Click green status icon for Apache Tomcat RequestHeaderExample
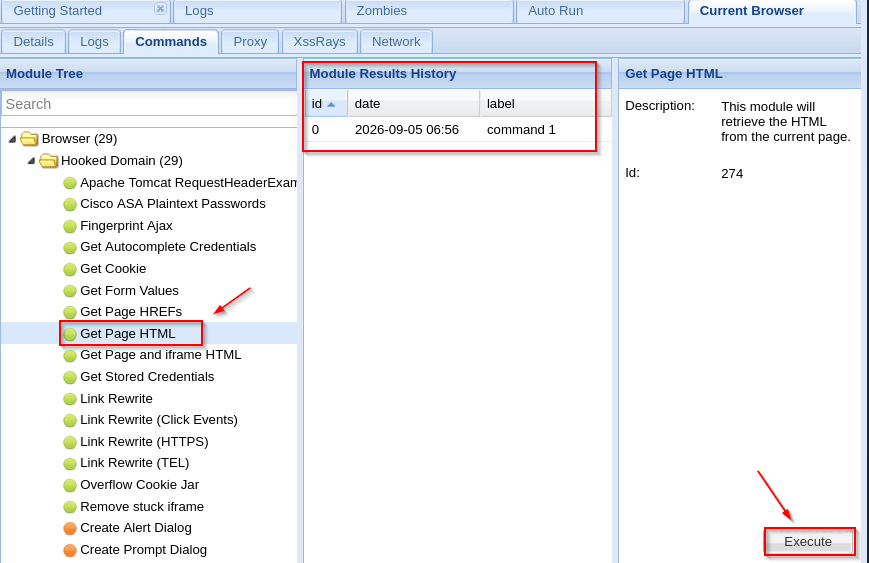 70,183
